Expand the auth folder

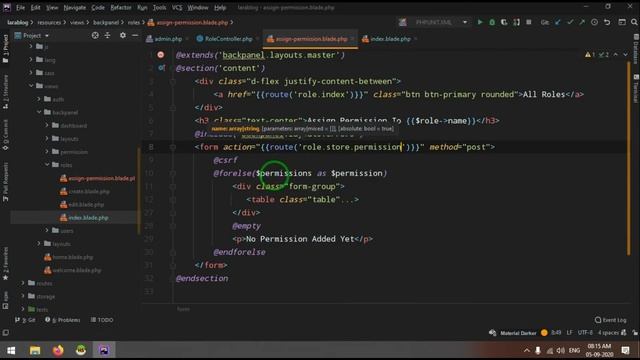pyautogui.click(x=39, y=99)
